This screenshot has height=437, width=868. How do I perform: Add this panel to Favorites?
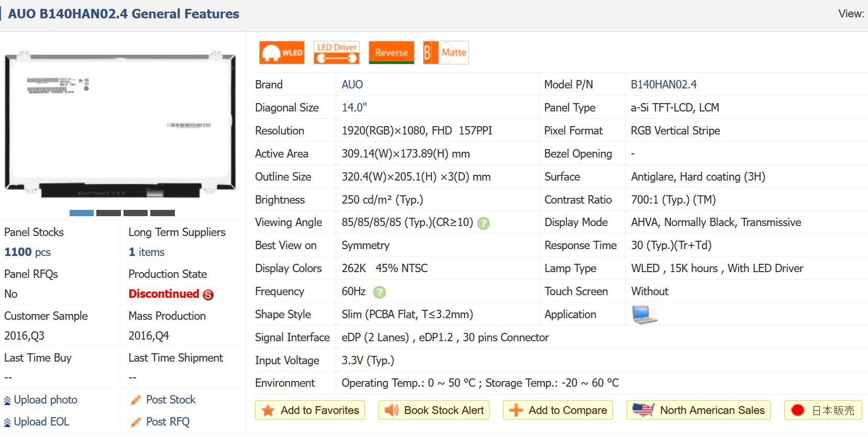pyautogui.click(x=310, y=410)
